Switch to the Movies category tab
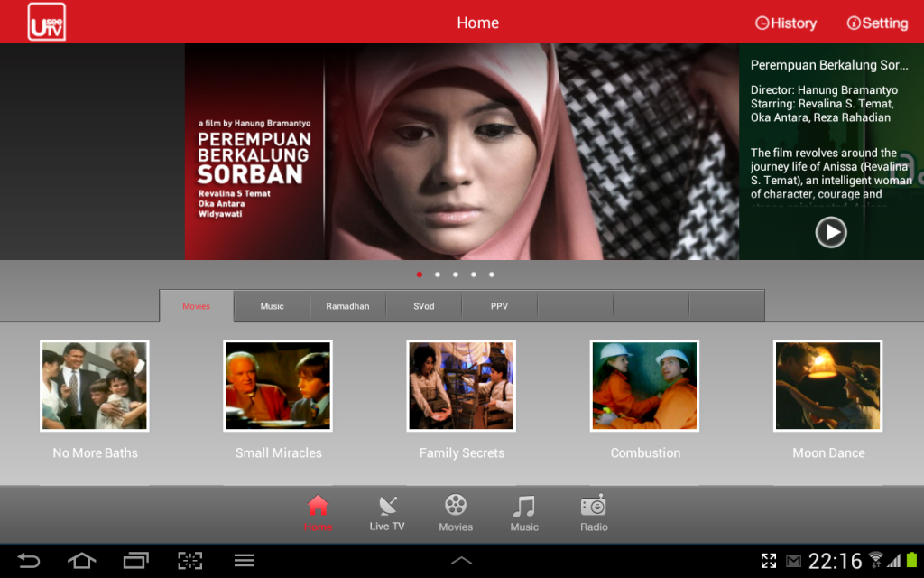Screen dimensions: 924x578 coord(196,306)
